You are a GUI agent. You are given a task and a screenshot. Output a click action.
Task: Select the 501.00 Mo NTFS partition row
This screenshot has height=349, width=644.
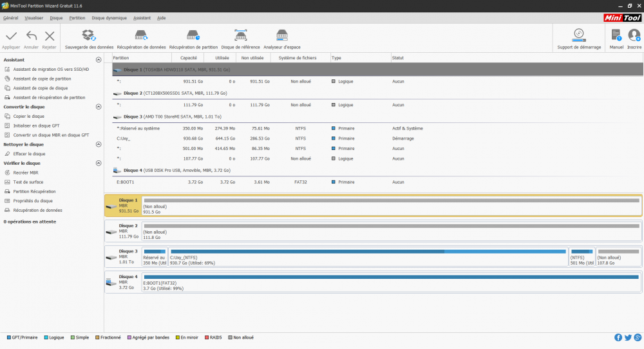377,149
